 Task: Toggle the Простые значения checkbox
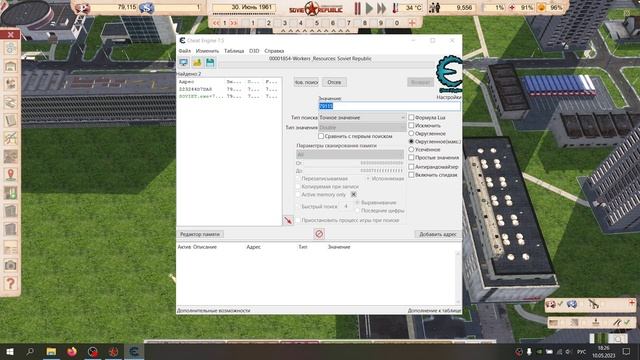pyautogui.click(x=411, y=157)
